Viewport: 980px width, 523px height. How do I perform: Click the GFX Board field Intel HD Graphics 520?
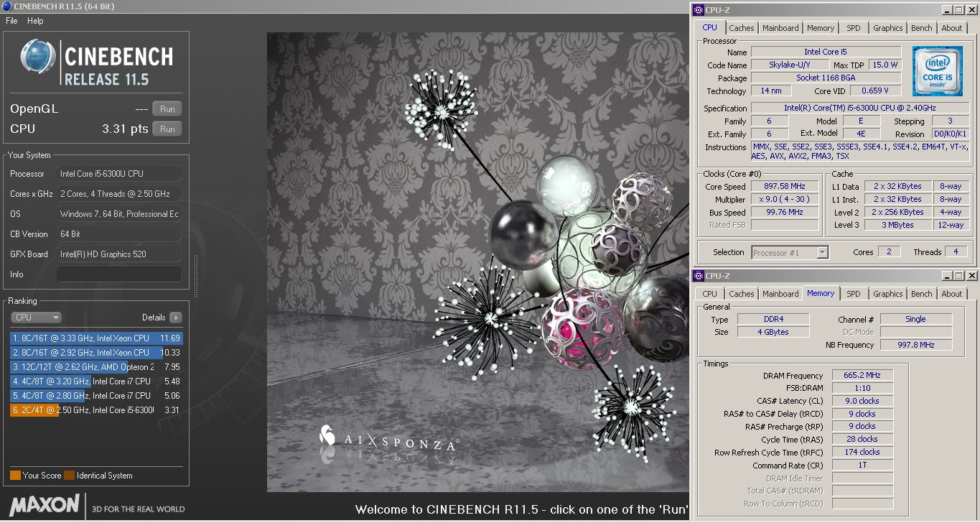coord(118,254)
